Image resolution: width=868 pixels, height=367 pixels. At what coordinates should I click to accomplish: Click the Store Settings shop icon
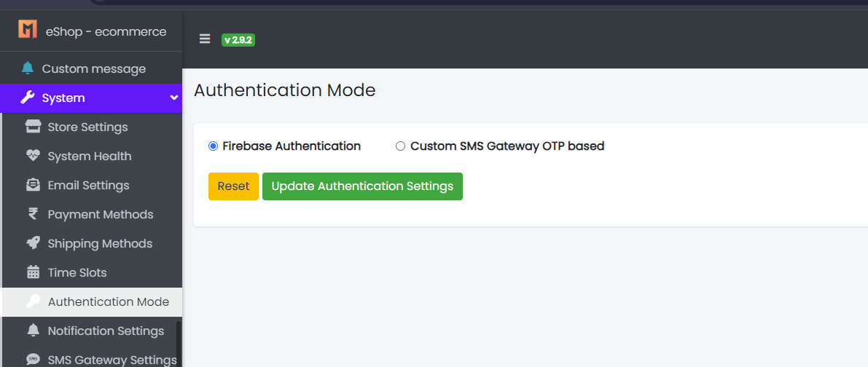click(x=33, y=127)
